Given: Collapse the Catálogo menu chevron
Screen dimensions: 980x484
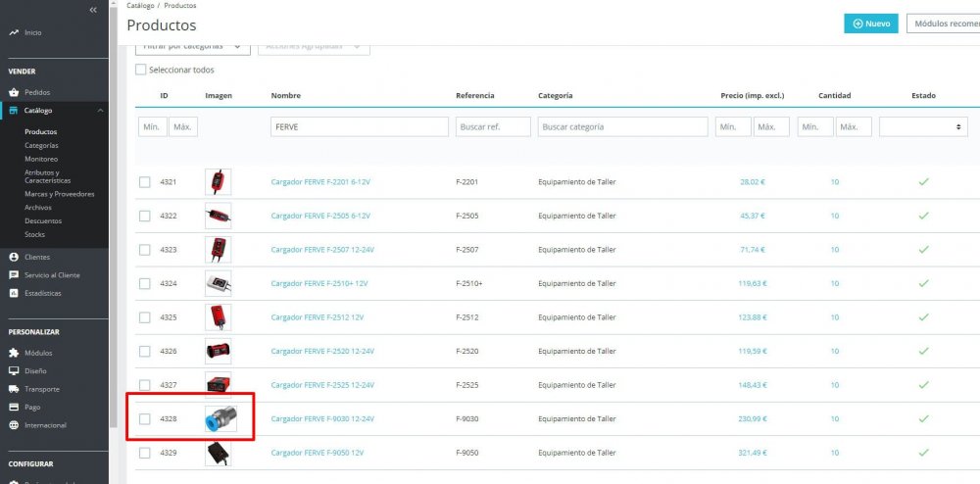Looking at the screenshot, I should [x=100, y=111].
